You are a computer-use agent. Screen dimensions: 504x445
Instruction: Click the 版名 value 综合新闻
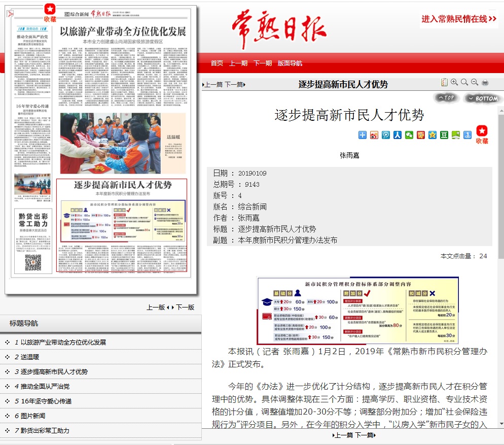coord(253,207)
